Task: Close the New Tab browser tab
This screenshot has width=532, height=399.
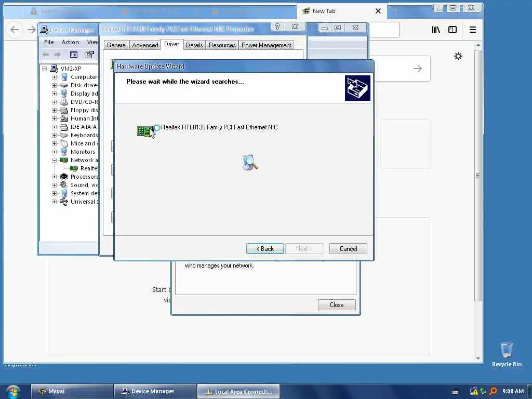Action: pos(378,11)
